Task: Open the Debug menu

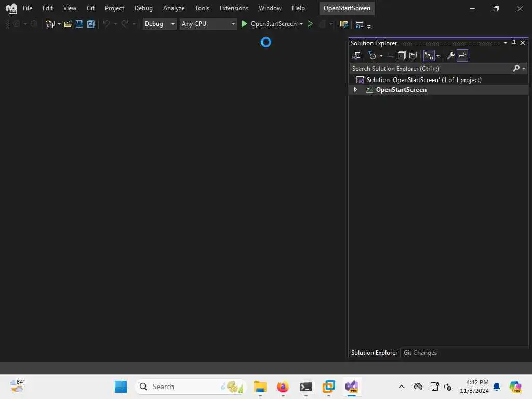Action: point(143,8)
